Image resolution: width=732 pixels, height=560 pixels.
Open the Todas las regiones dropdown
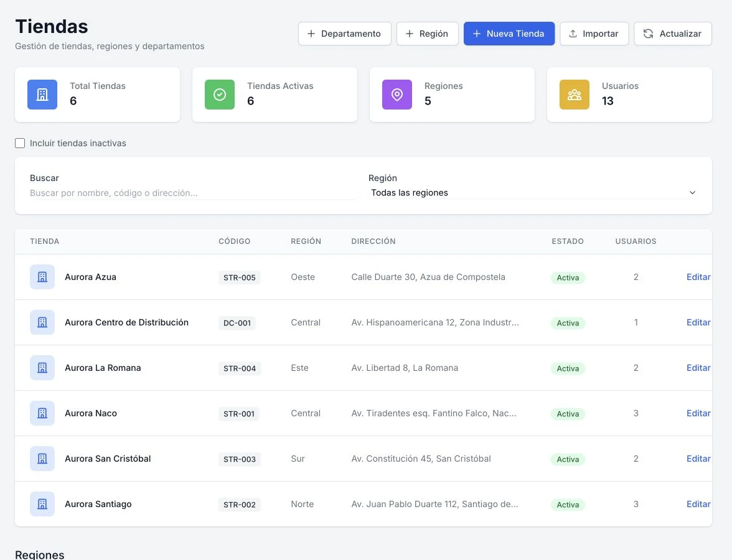tap(533, 193)
